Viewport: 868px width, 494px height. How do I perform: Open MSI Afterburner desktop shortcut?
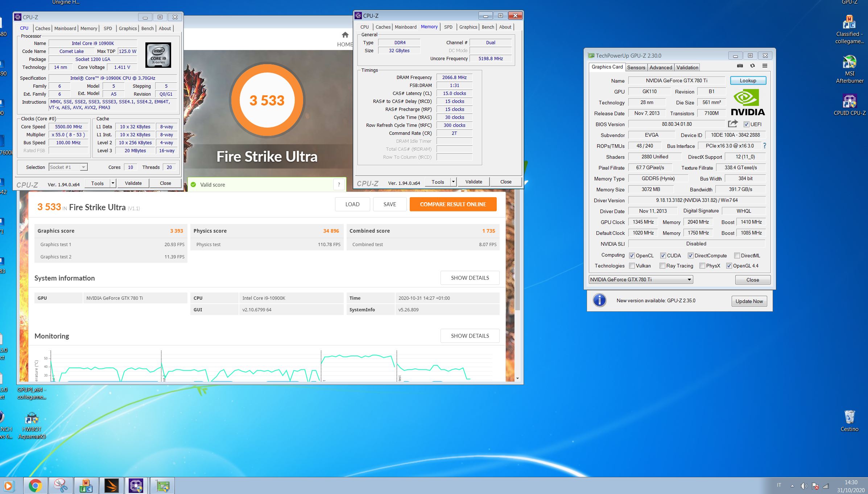850,70
